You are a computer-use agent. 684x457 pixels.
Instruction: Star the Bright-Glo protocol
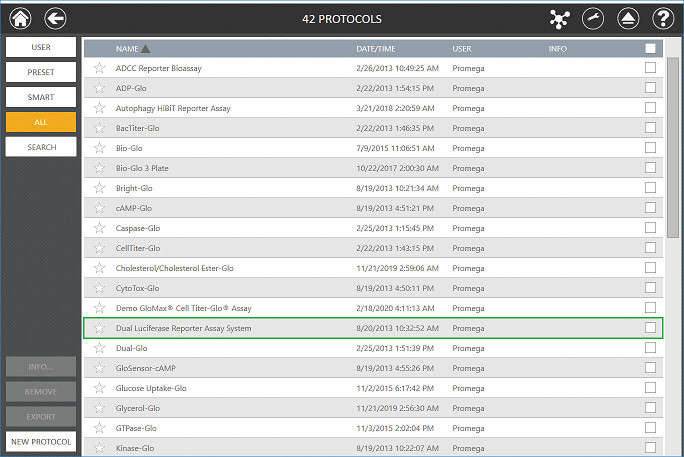[x=99, y=188]
